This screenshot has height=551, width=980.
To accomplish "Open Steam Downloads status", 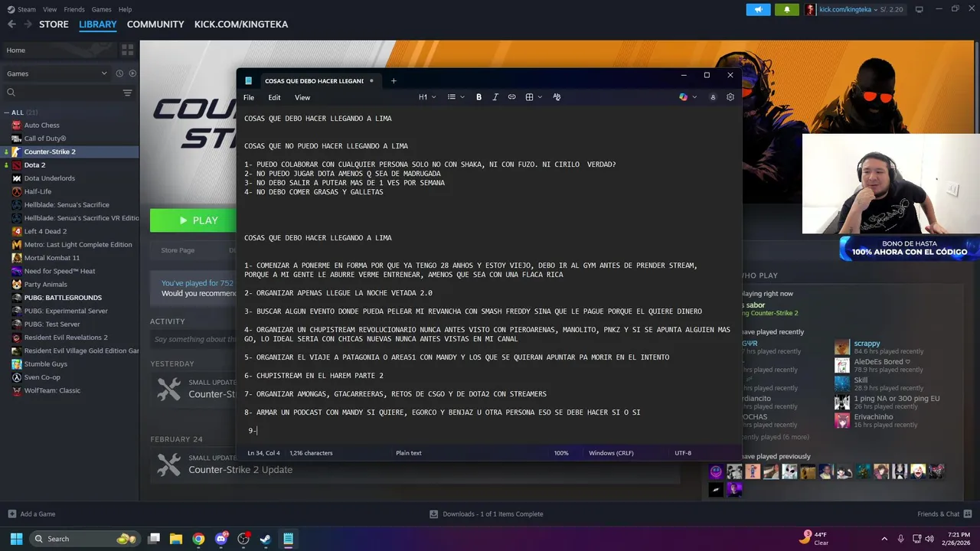I will [486, 514].
